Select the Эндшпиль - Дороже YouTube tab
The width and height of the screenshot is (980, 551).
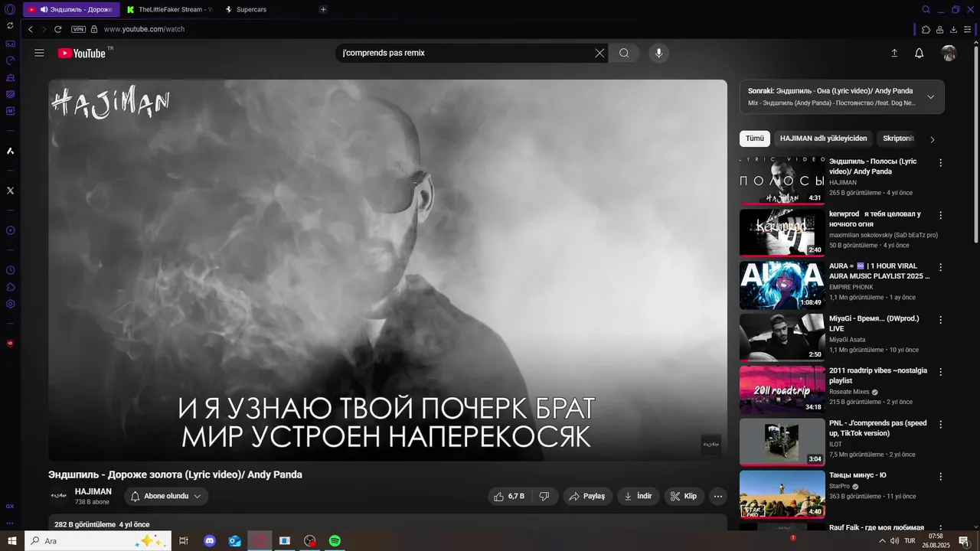(71, 9)
